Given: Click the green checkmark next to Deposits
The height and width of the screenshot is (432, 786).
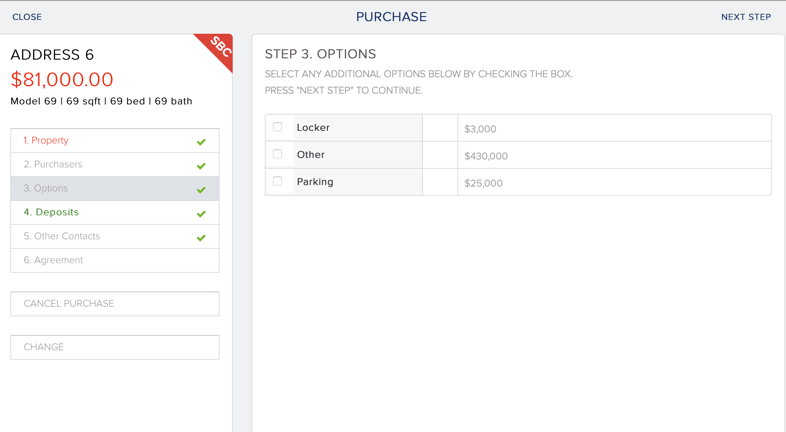Looking at the screenshot, I should pos(201,214).
